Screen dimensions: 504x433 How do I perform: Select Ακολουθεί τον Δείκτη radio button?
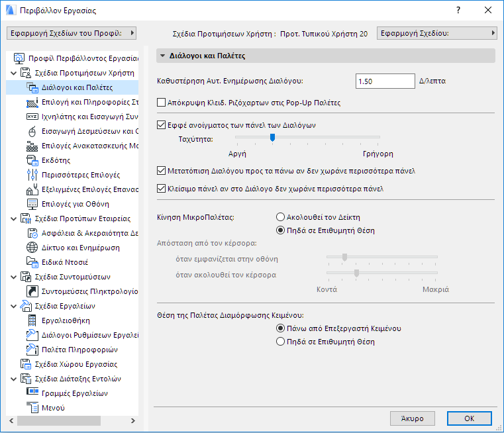[x=280, y=217]
